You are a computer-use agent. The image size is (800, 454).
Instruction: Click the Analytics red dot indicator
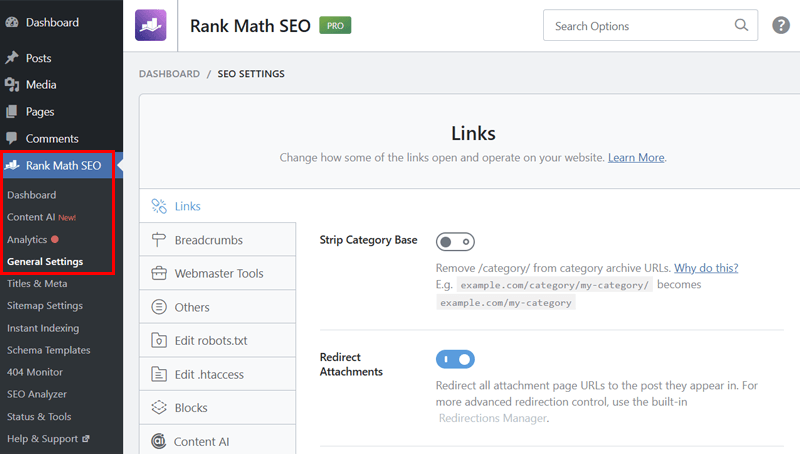coord(55,239)
